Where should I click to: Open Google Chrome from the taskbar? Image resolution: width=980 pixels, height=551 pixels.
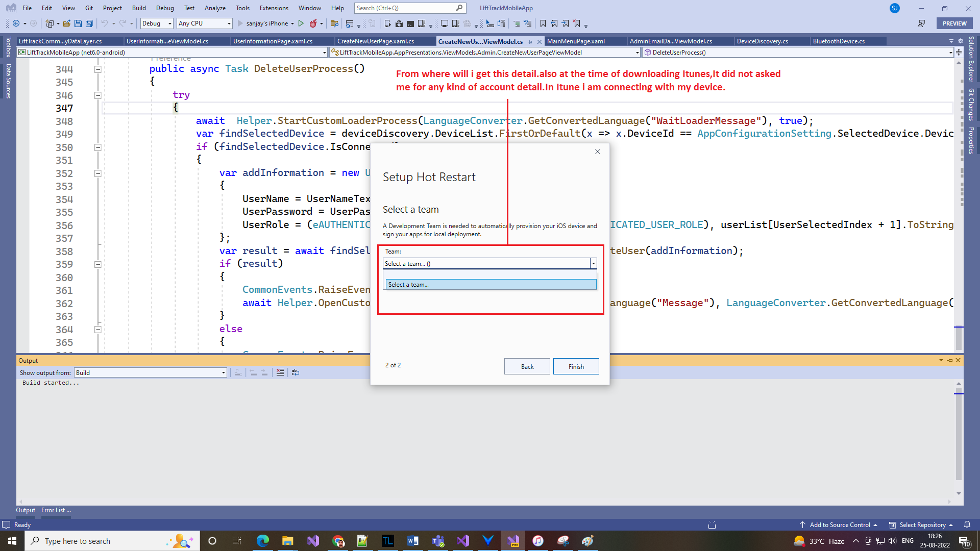coord(338,541)
